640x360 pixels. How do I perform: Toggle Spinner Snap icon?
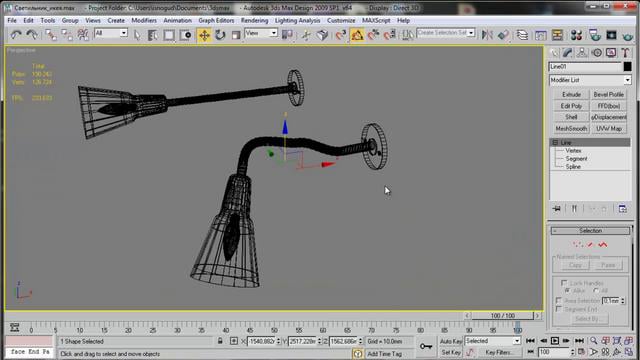390,35
